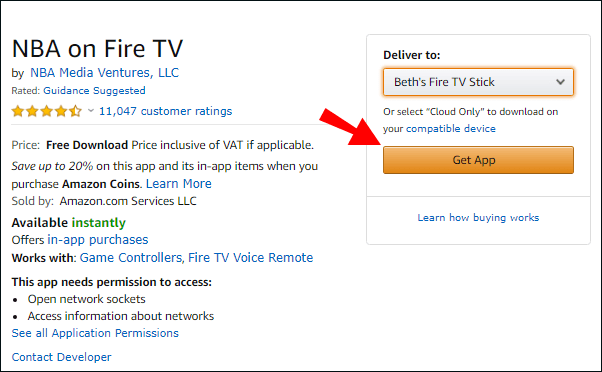Image resolution: width=602 pixels, height=372 pixels.
Task: Click the chevron arrow in Beth's Fire TV Stick selector
Action: click(560, 82)
